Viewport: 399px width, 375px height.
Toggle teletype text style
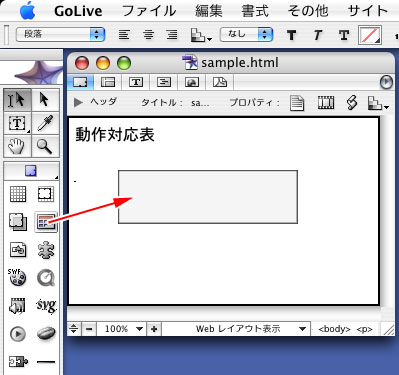[x=344, y=35]
